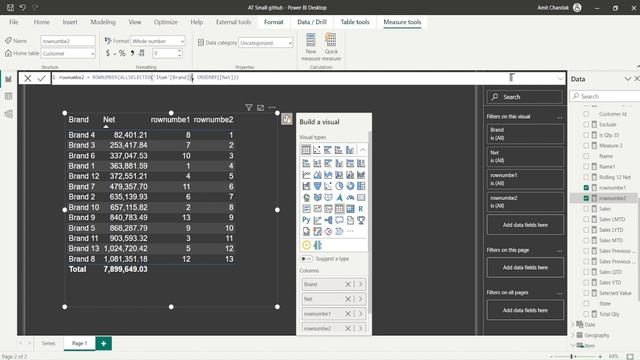
Task: Check the Sales field checkbox
Action: pyautogui.click(x=586, y=209)
